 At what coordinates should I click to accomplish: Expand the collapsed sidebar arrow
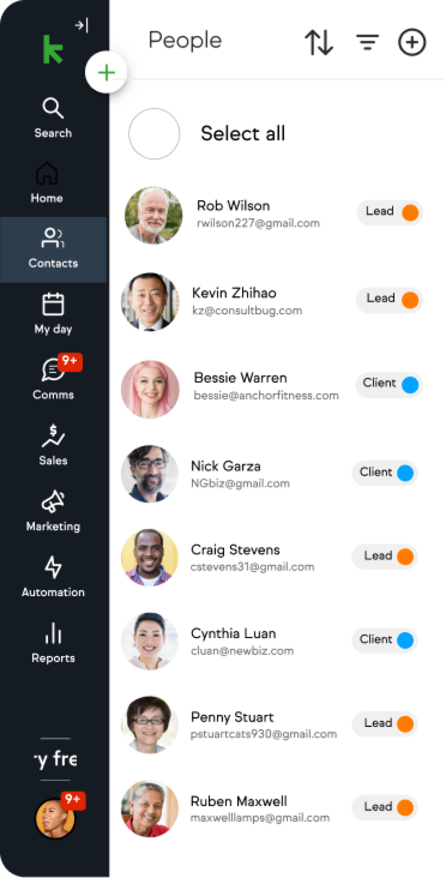(82, 25)
